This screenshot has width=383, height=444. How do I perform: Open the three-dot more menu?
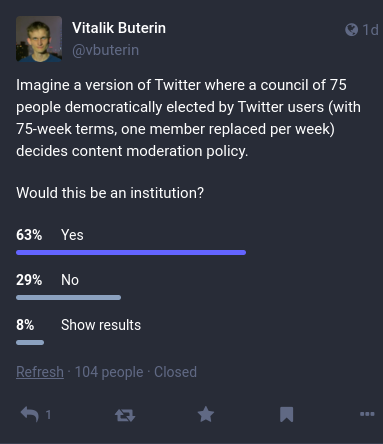[367, 414]
